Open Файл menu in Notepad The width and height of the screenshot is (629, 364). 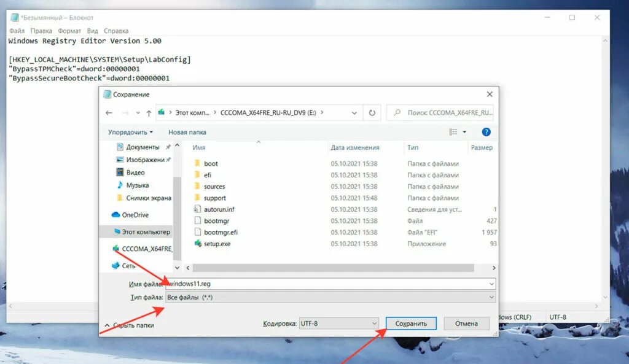(17, 31)
